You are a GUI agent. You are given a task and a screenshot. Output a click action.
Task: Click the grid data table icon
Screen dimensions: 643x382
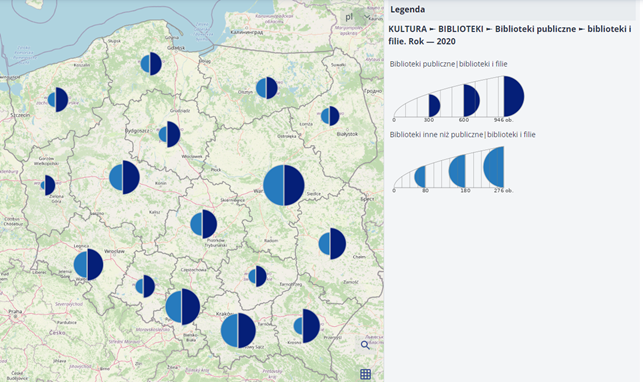[365, 374]
